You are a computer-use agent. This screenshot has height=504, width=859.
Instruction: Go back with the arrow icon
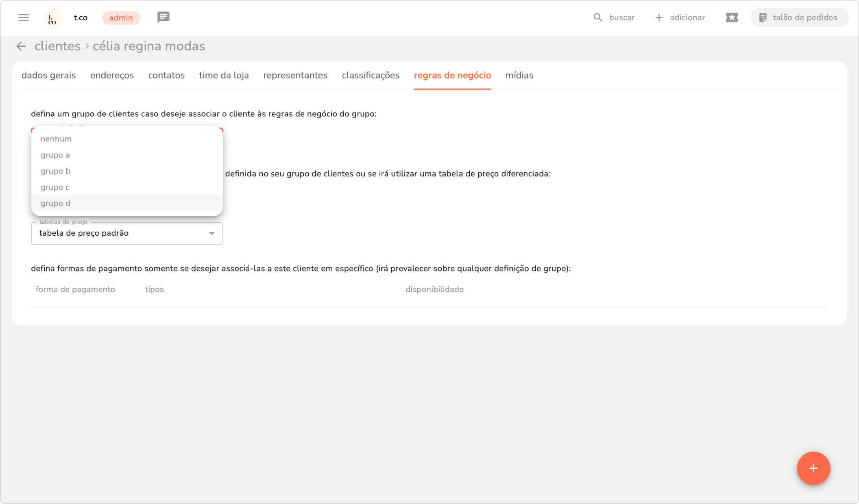click(x=21, y=46)
